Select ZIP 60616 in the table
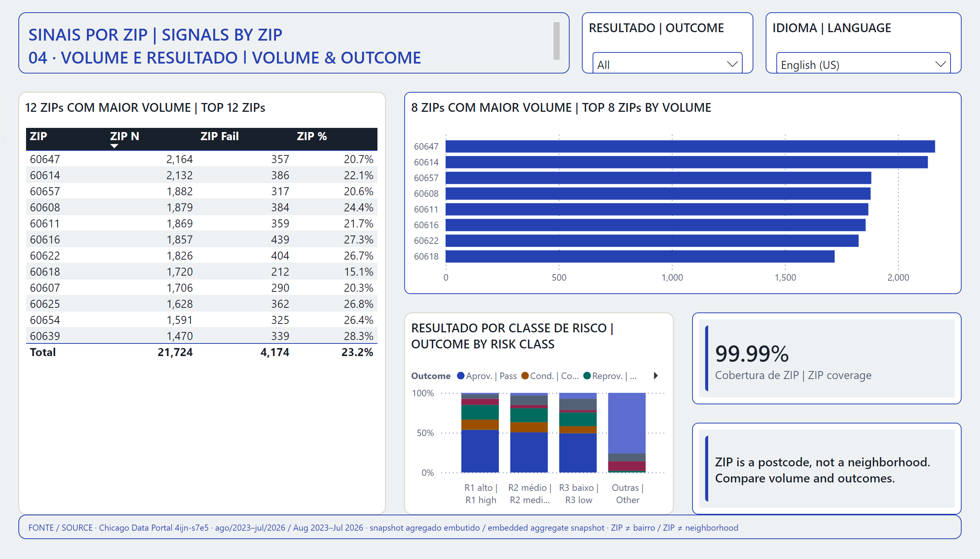980x559 pixels. tap(45, 240)
